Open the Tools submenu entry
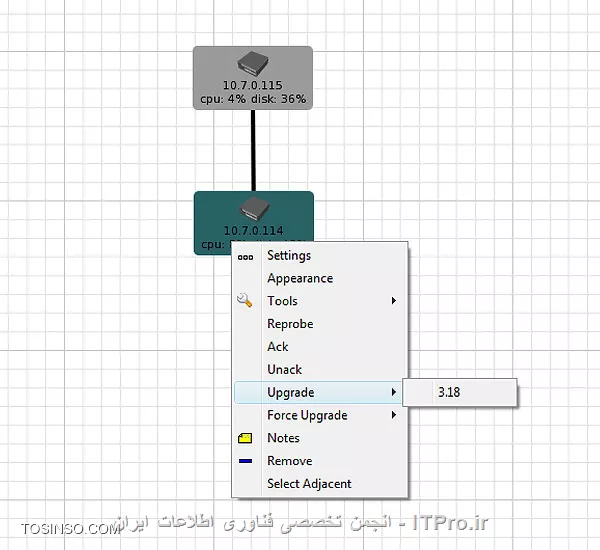The width and height of the screenshot is (600, 550). point(320,301)
